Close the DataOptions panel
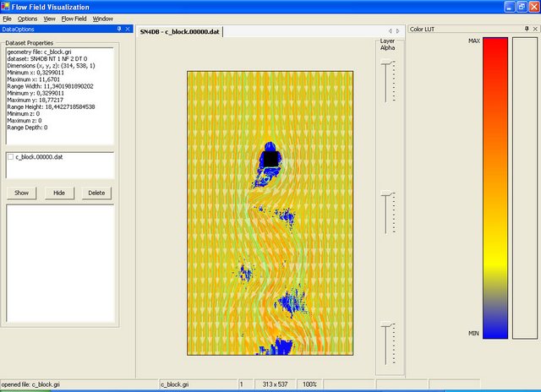 (x=127, y=29)
